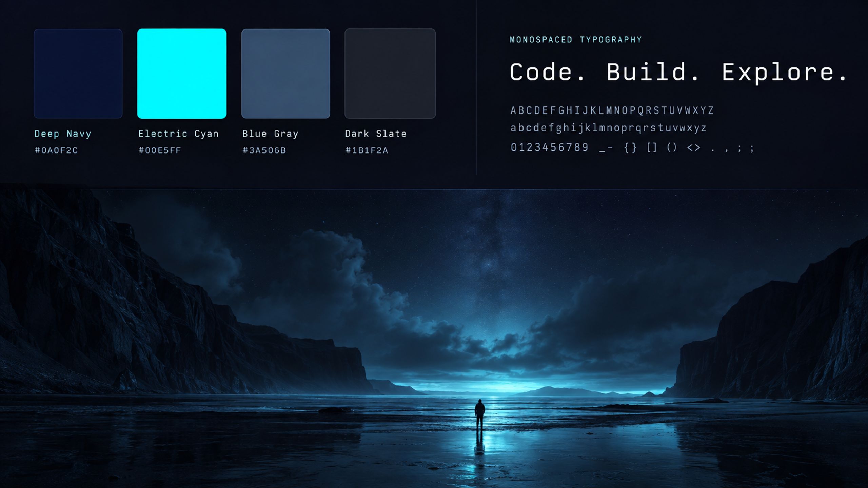Viewport: 868px width, 488px height.
Task: Click the 'Blue Gray' label
Action: [x=270, y=134]
